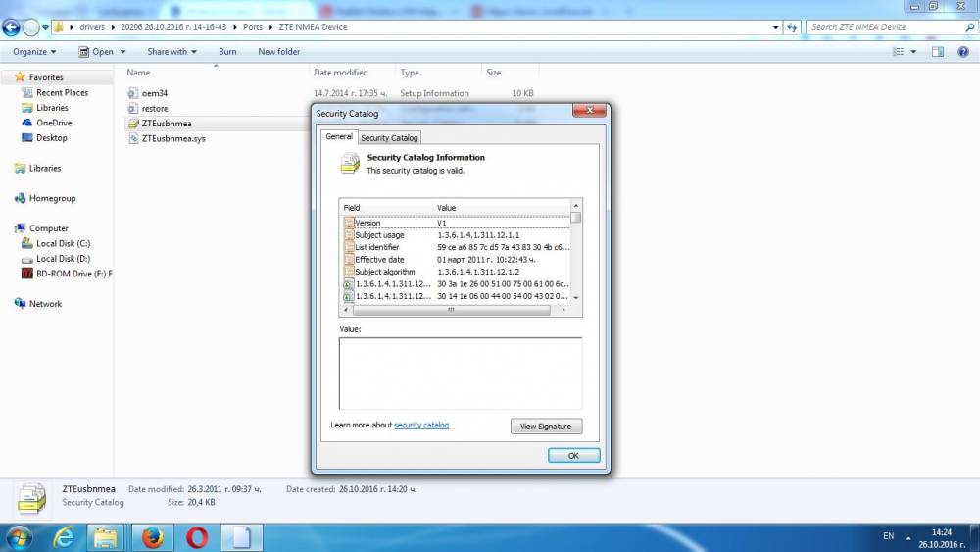This screenshot has width=980, height=552.
Task: Launch Firefox from taskbar
Action: click(153, 538)
